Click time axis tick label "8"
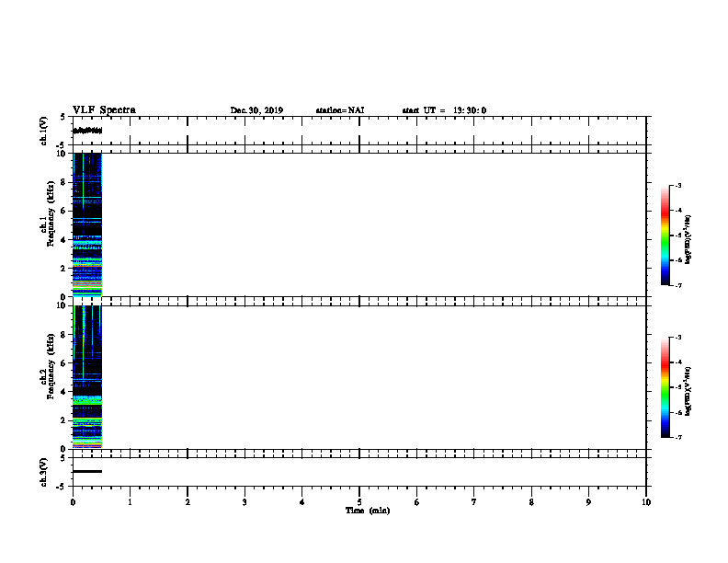The image size is (728, 563). (531, 502)
